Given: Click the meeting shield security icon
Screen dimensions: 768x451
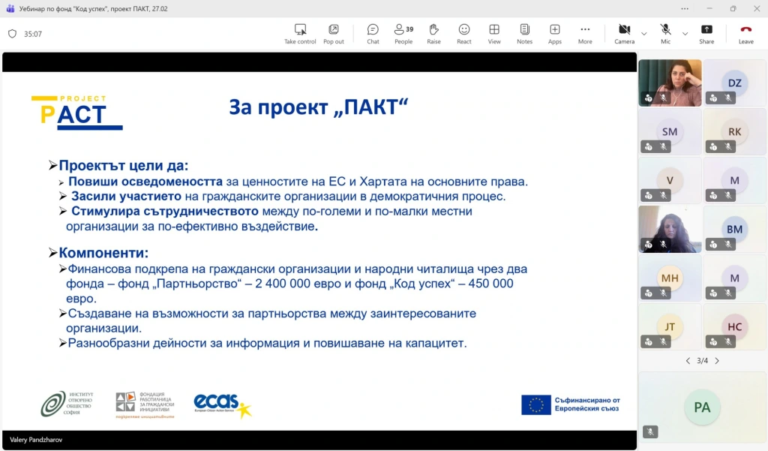Looking at the screenshot, I should click(12, 34).
